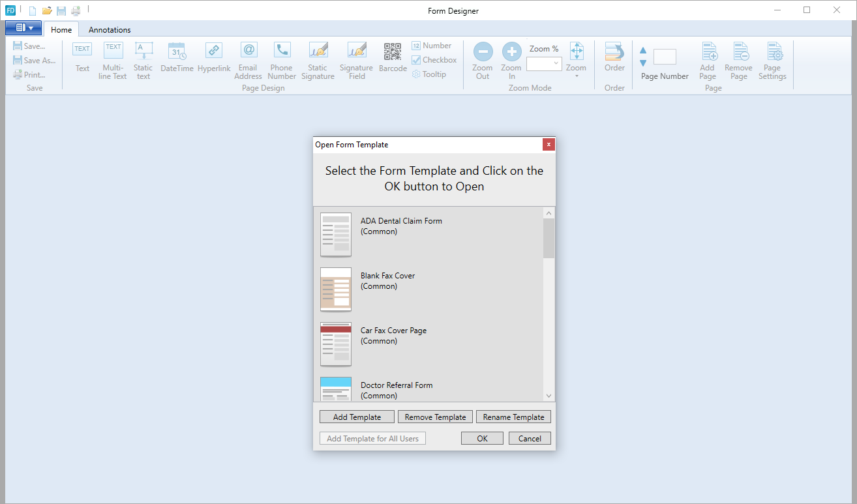The width and height of the screenshot is (857, 504).
Task: Click the Barcode QR icon
Action: (392, 52)
